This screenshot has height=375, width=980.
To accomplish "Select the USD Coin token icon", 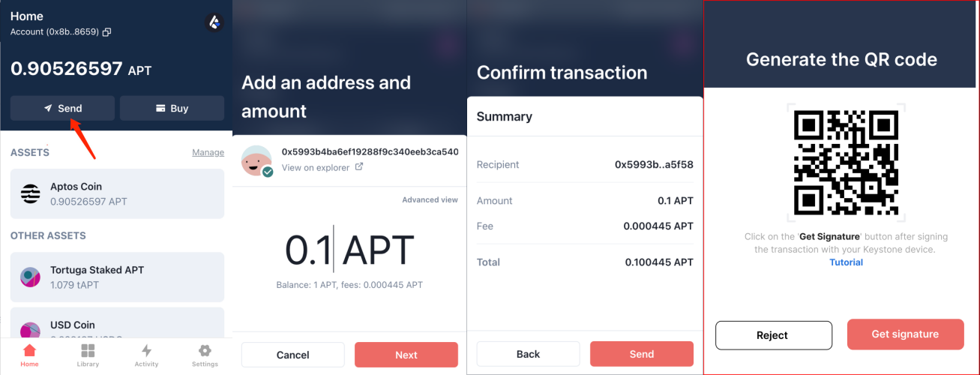I will 30,331.
